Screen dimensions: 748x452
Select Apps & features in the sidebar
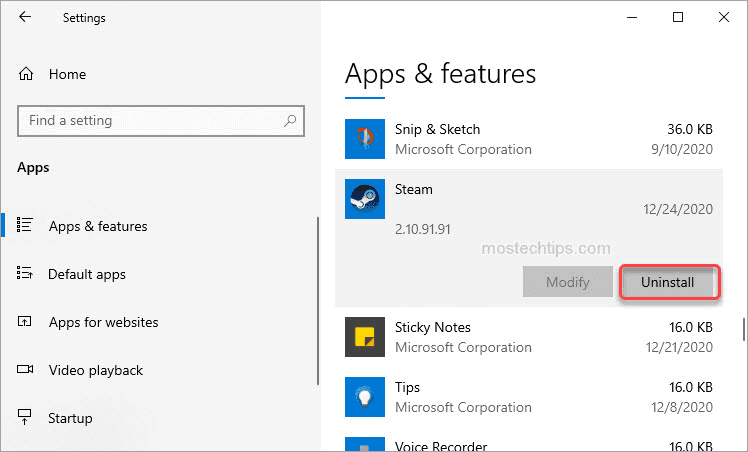(x=98, y=226)
